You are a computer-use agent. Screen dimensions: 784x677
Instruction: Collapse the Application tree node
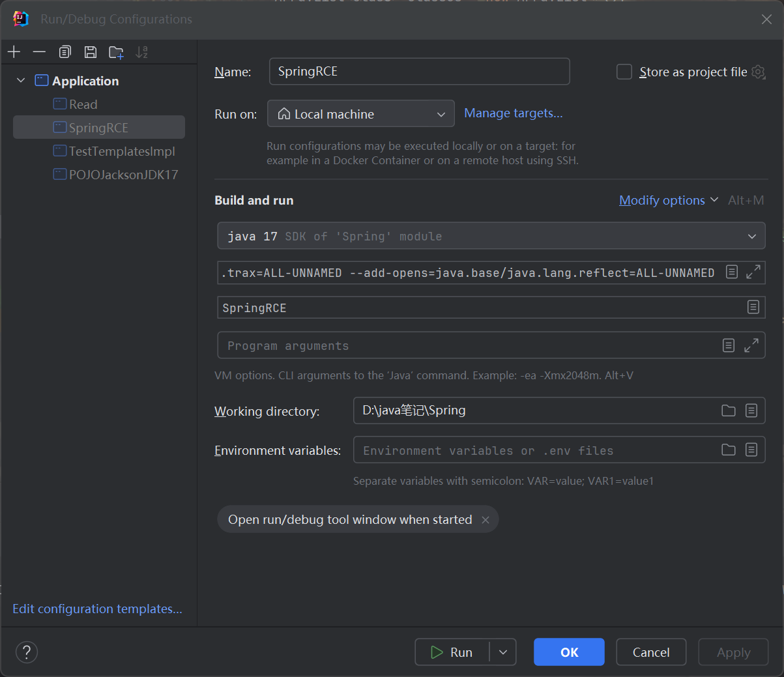tap(21, 80)
